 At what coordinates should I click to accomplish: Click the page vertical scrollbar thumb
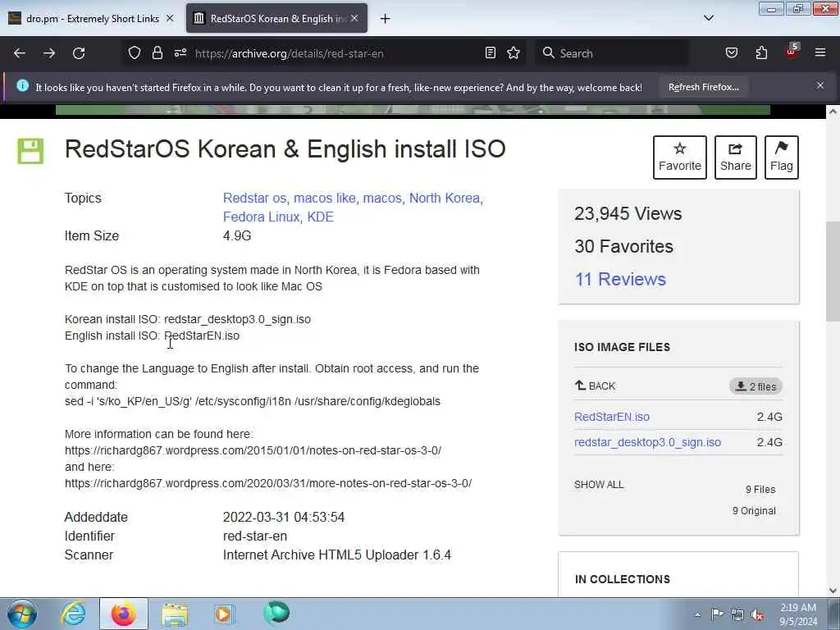pyautogui.click(x=833, y=271)
